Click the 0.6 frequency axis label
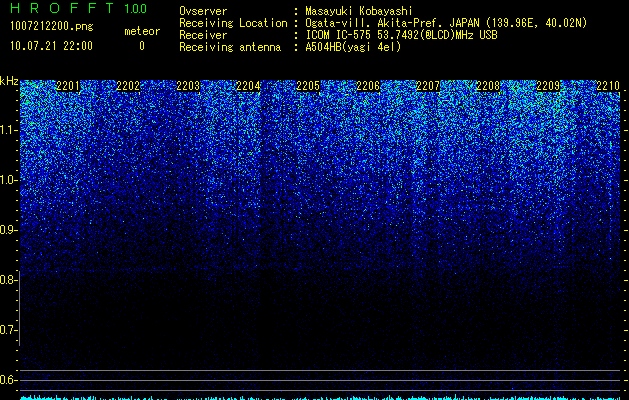Viewport: 629px width, 400px height. [7, 380]
